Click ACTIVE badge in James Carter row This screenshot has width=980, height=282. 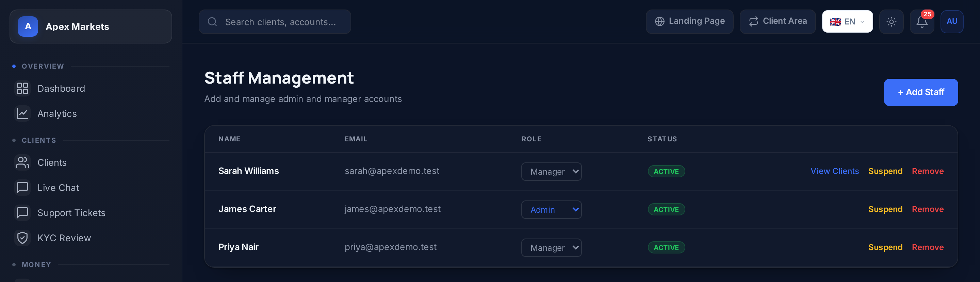666,209
